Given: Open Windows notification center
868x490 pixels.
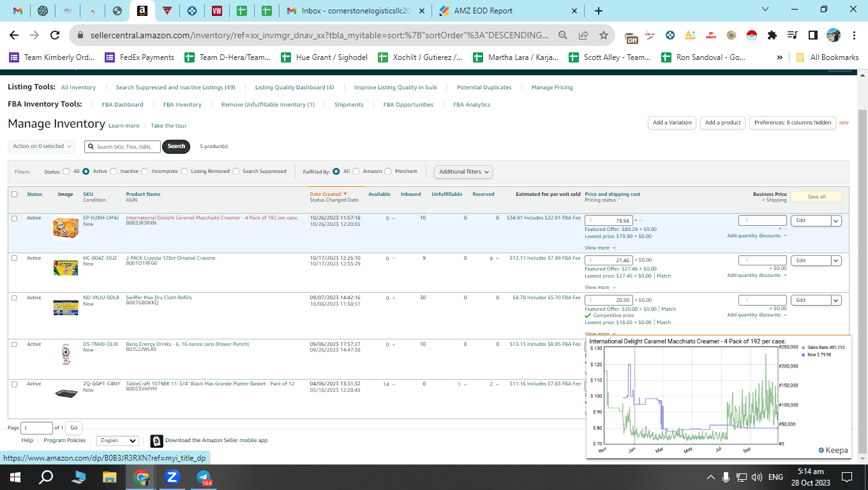Looking at the screenshot, I should [x=847, y=477].
